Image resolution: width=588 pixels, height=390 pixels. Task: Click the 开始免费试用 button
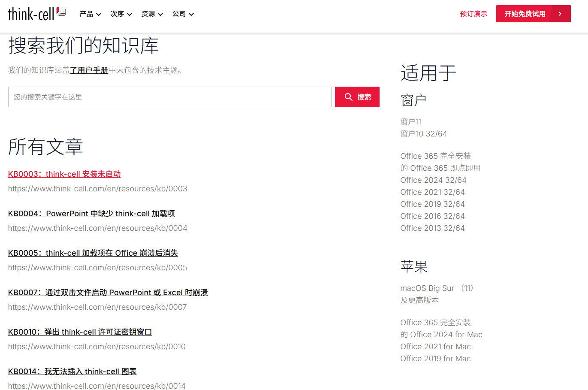(x=534, y=14)
